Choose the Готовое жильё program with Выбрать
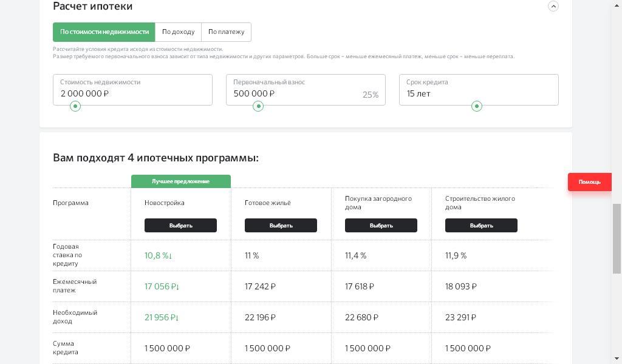622x364 pixels. (281, 226)
